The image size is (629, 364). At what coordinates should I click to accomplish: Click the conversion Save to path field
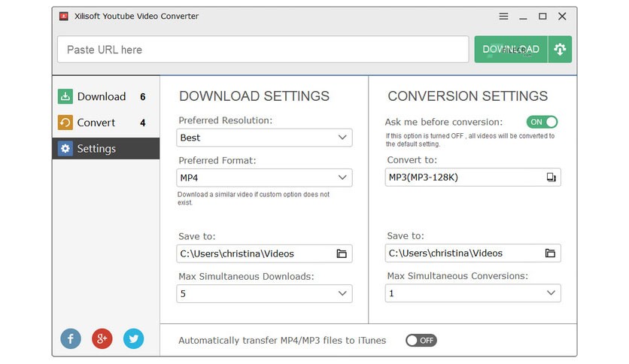473,253
